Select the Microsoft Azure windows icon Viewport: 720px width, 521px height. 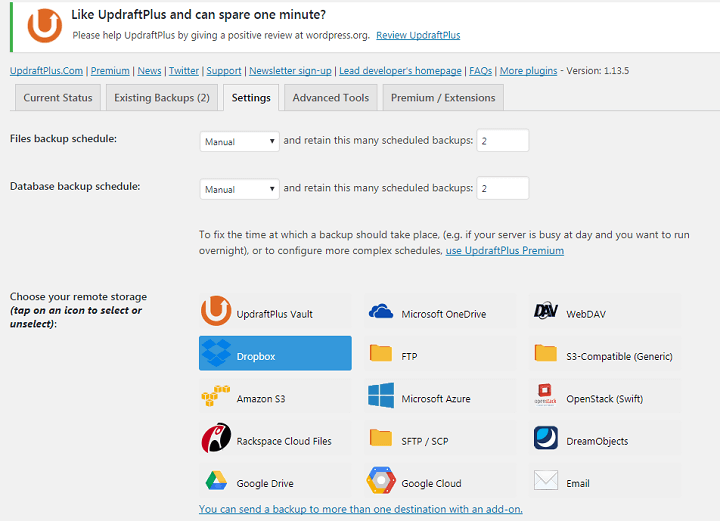[x=381, y=395]
